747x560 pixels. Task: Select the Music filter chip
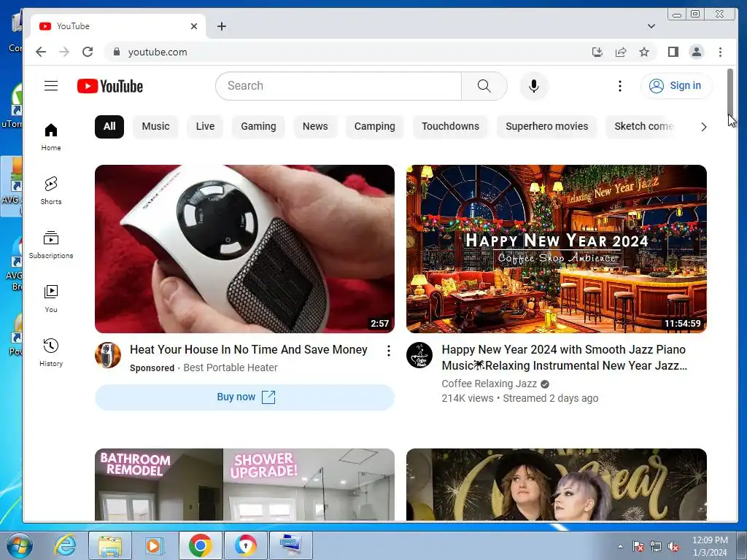[156, 127]
